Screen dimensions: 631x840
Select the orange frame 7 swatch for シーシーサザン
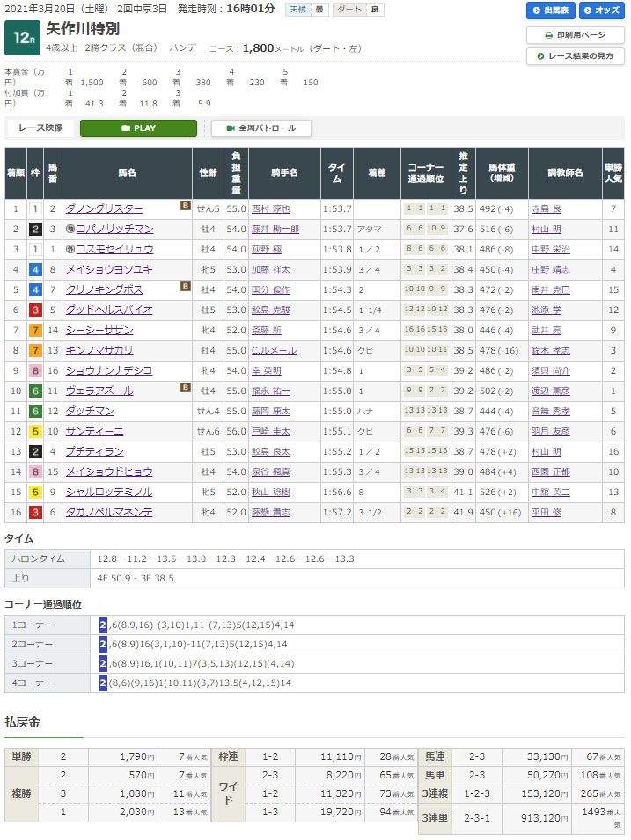(x=36, y=330)
